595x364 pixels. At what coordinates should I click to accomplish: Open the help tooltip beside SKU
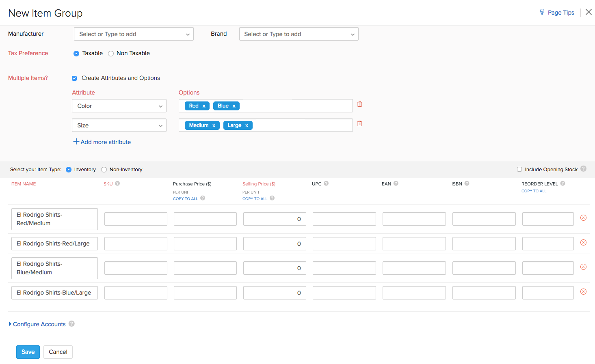(x=118, y=183)
